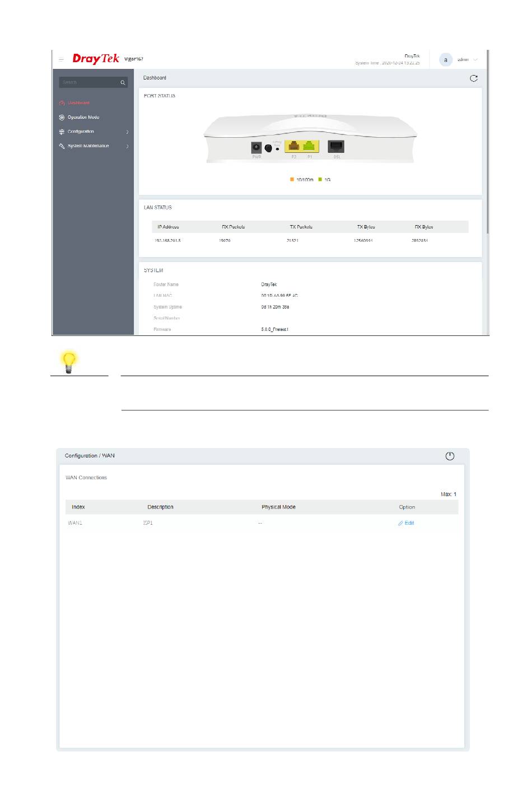
Task: Click the Physical Mode column header
Action: [278, 507]
